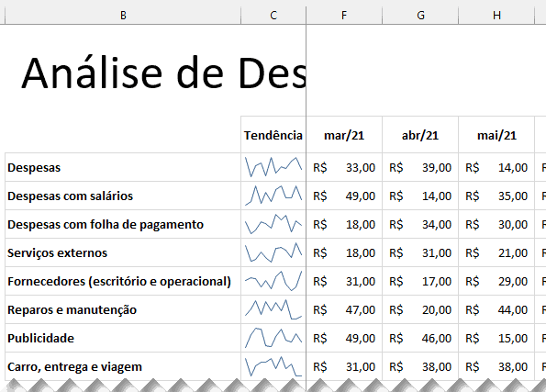Click the Carro, entrega e viagem sparkline
Viewport: 546px width, 392px height.
coord(273,366)
